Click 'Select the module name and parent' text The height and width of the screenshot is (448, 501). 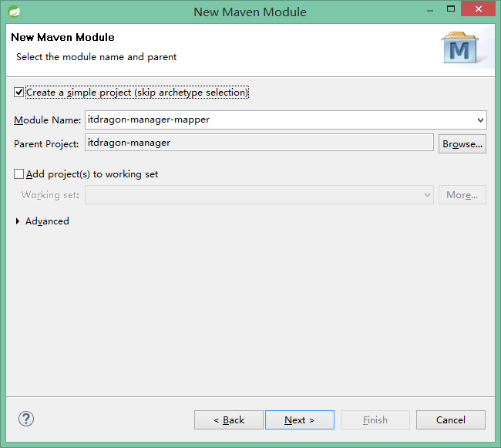[x=96, y=57]
